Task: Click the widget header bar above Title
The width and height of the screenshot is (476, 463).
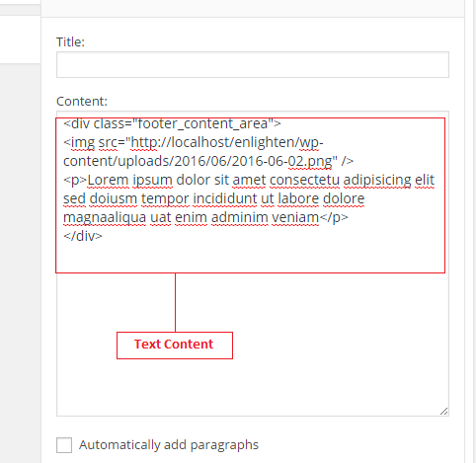Action: (253, 8)
